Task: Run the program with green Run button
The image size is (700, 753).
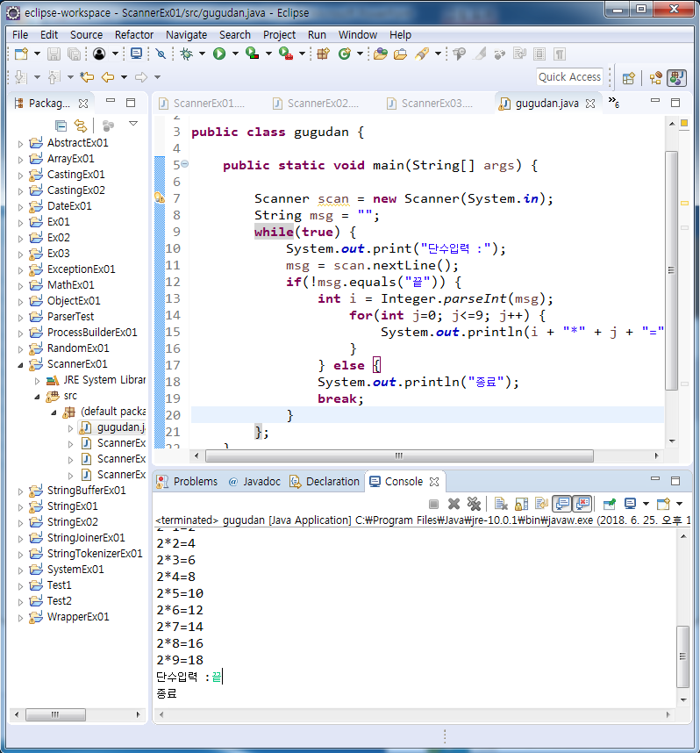Action: coord(219,54)
